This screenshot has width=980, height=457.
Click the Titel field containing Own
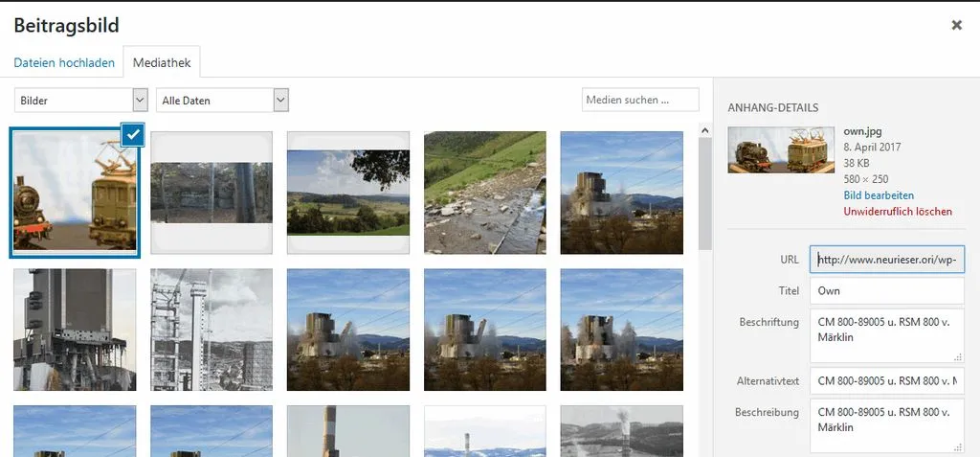click(887, 291)
